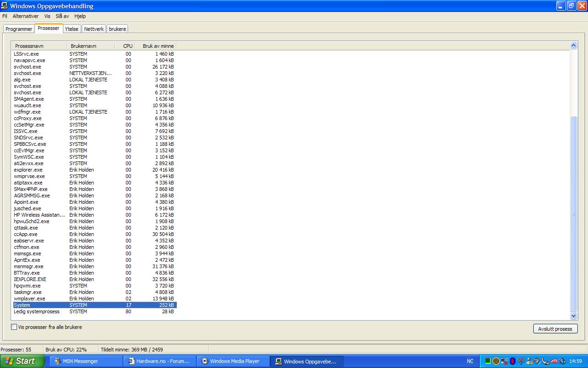This screenshot has width=588, height=368.
Task: Select the svchost.exe row using 26 172 kB
Action: [x=95, y=67]
